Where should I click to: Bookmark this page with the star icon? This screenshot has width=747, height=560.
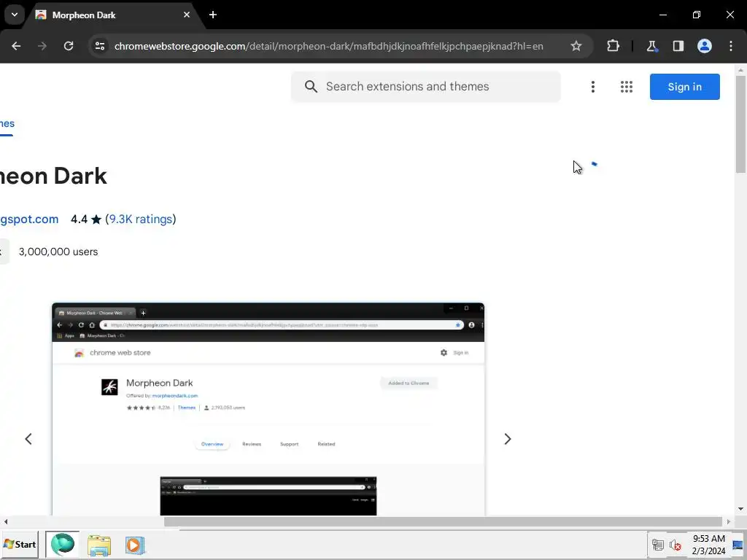576,46
